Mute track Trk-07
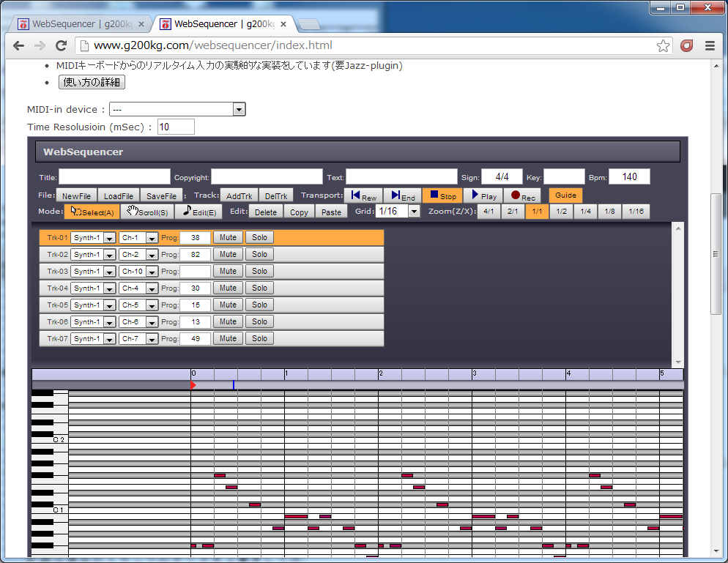This screenshot has height=563, width=728. (x=228, y=339)
